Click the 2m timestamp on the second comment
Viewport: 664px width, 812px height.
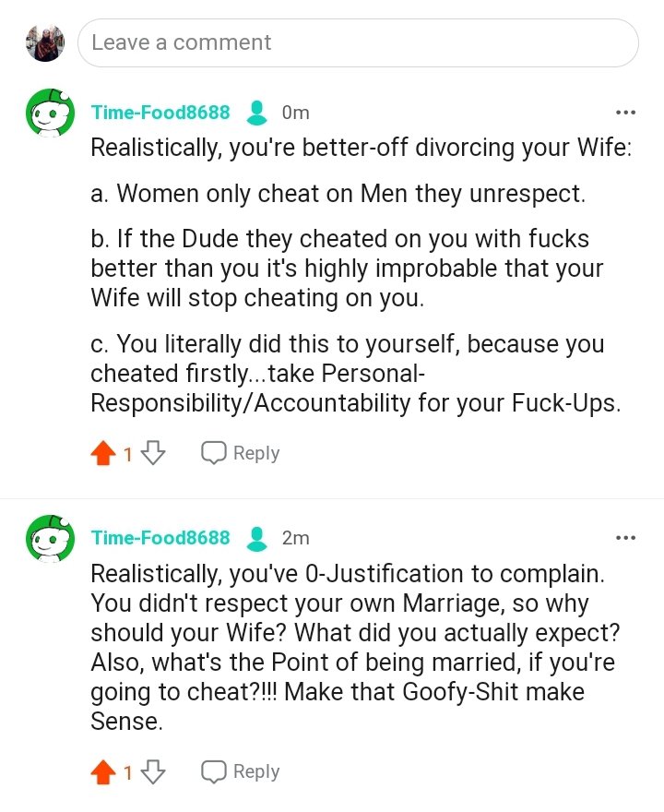pyautogui.click(x=295, y=538)
